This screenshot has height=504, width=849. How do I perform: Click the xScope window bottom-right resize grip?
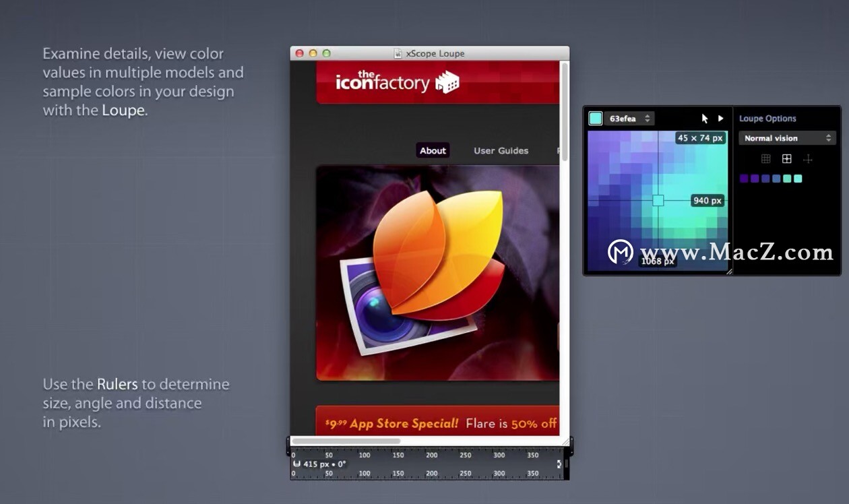565,441
